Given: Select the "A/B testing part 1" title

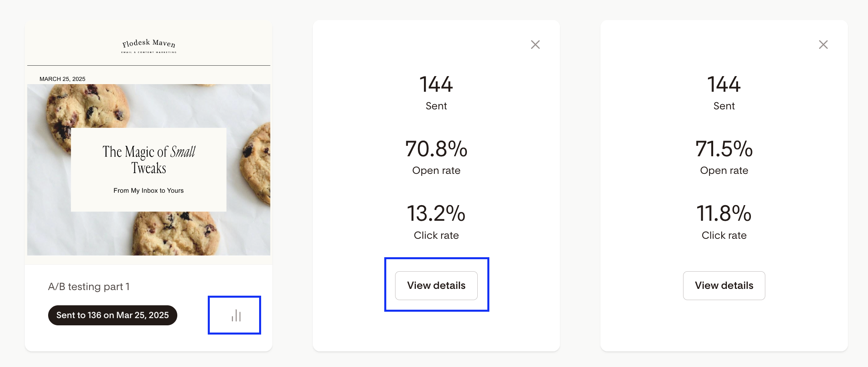Looking at the screenshot, I should (x=89, y=286).
